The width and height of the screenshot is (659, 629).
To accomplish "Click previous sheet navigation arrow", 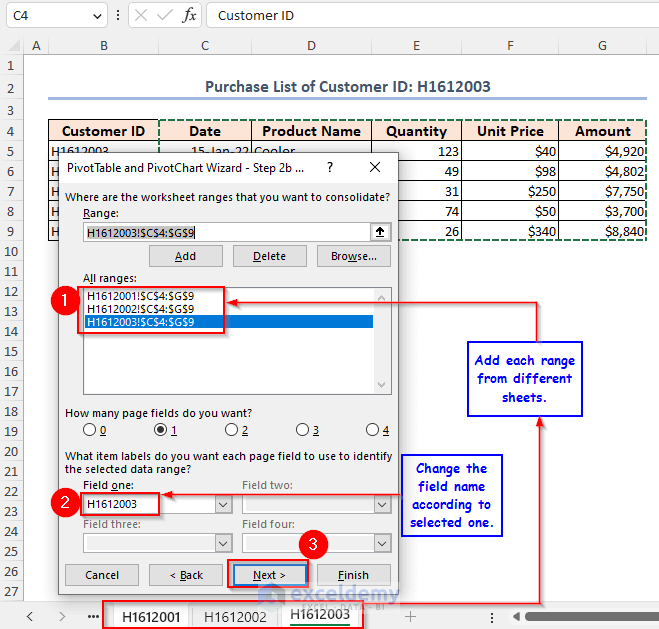I will click(x=29, y=617).
